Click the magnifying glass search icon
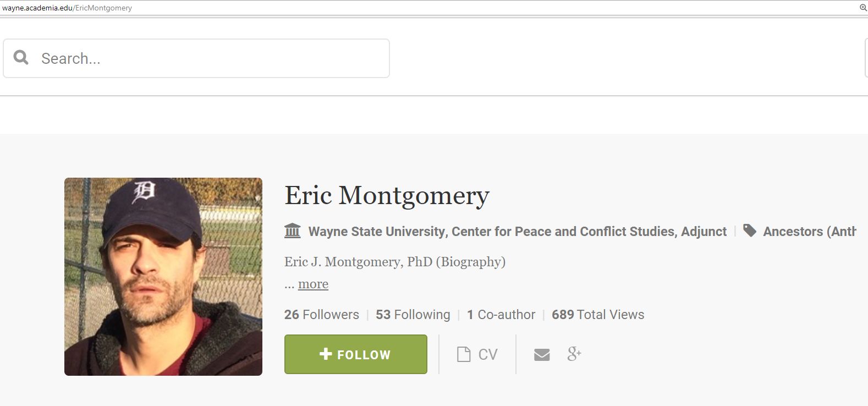The image size is (868, 406). [x=21, y=57]
